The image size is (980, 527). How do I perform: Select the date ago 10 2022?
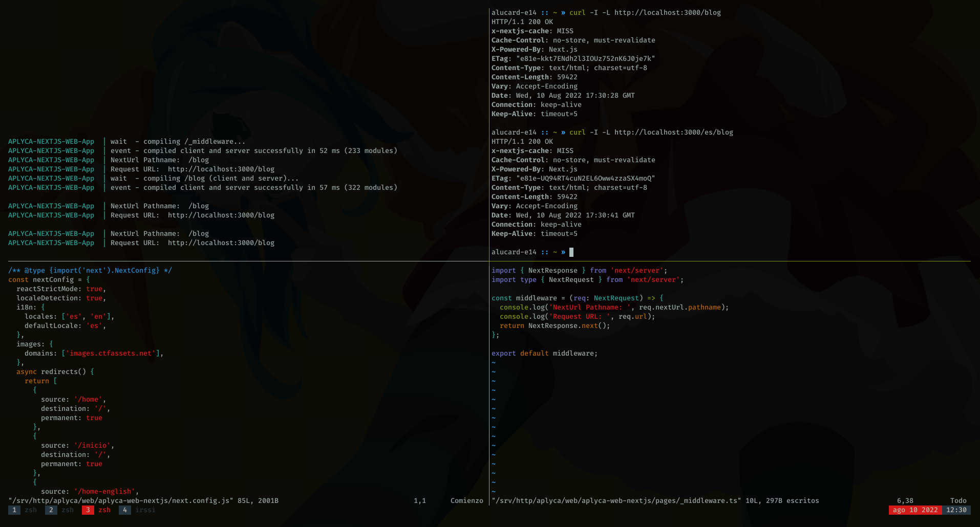(x=914, y=510)
